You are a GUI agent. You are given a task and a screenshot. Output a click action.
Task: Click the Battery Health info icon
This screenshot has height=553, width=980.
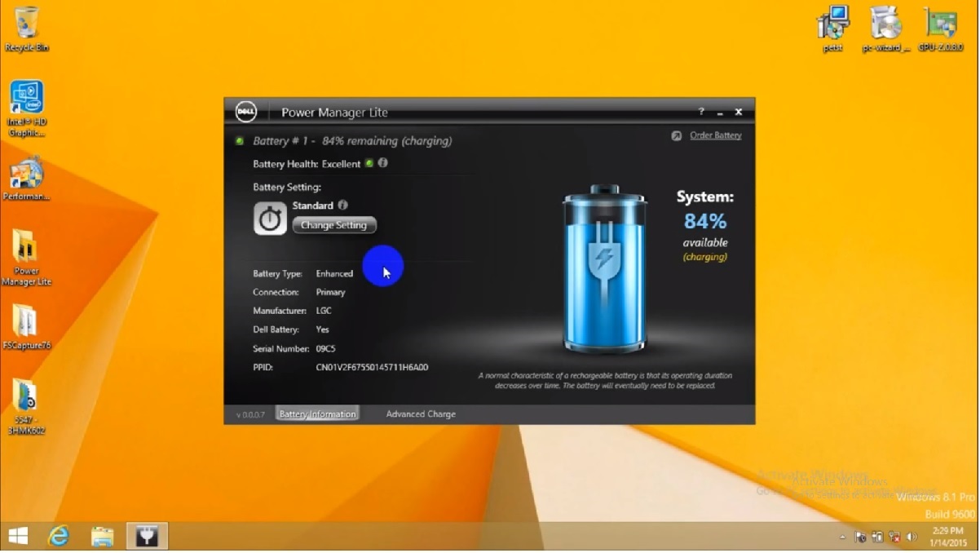coord(382,163)
